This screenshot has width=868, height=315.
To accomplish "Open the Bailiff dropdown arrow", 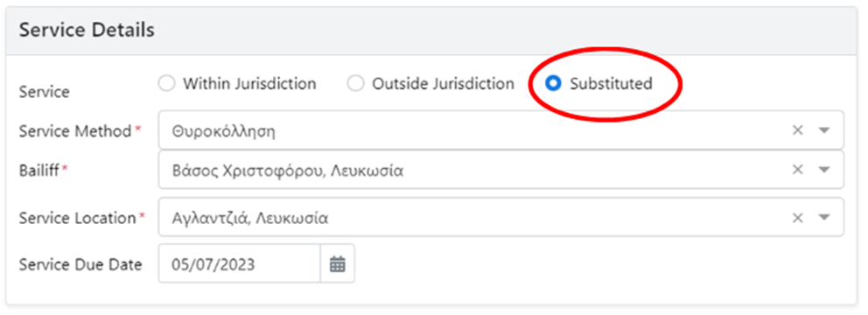I will click(824, 170).
